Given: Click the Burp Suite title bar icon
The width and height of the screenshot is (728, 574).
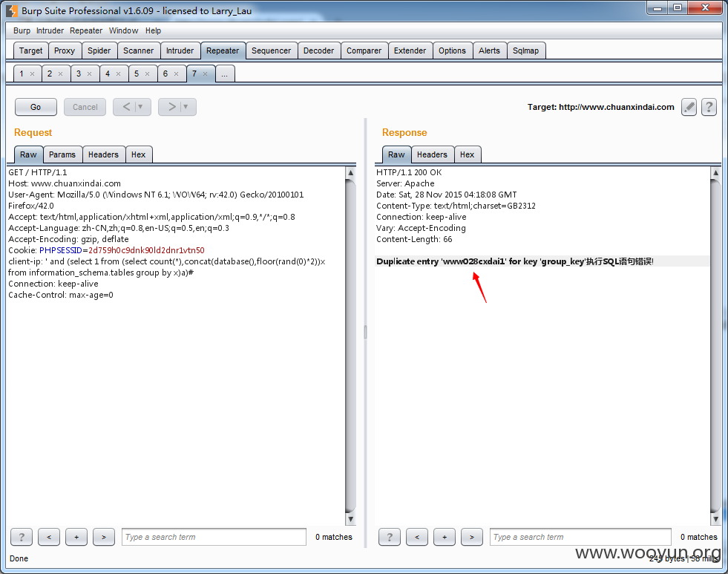Looking at the screenshot, I should (x=12, y=10).
